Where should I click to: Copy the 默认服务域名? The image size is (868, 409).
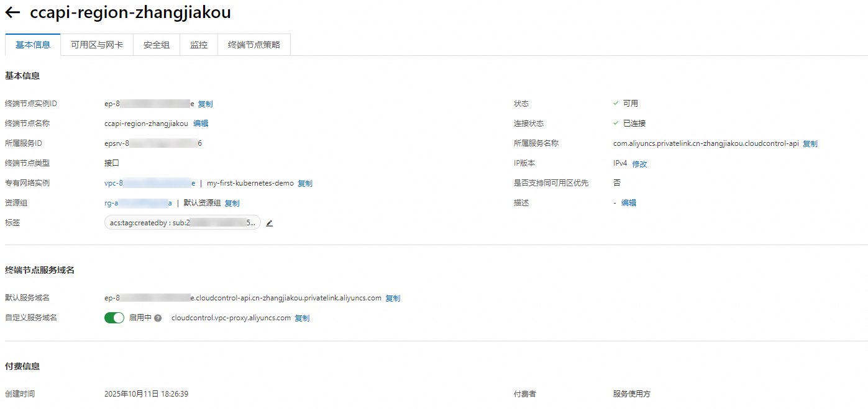(x=393, y=299)
